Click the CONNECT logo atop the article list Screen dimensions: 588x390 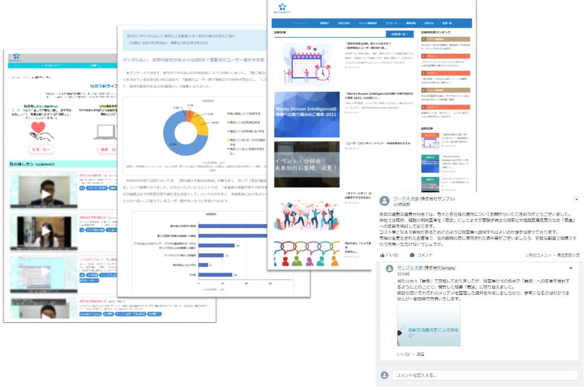coord(283,8)
